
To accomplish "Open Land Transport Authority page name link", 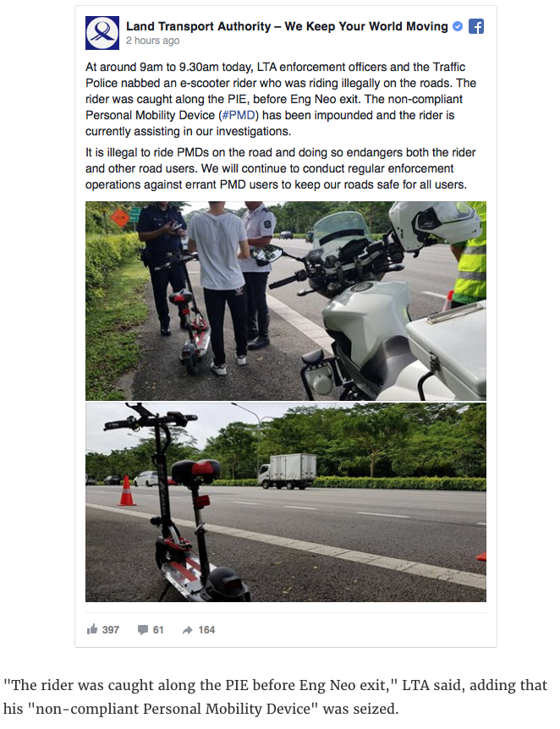I will tap(287, 26).
